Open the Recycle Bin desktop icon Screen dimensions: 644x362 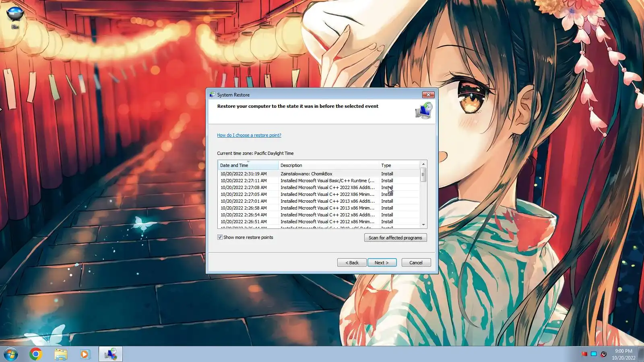click(x=15, y=17)
